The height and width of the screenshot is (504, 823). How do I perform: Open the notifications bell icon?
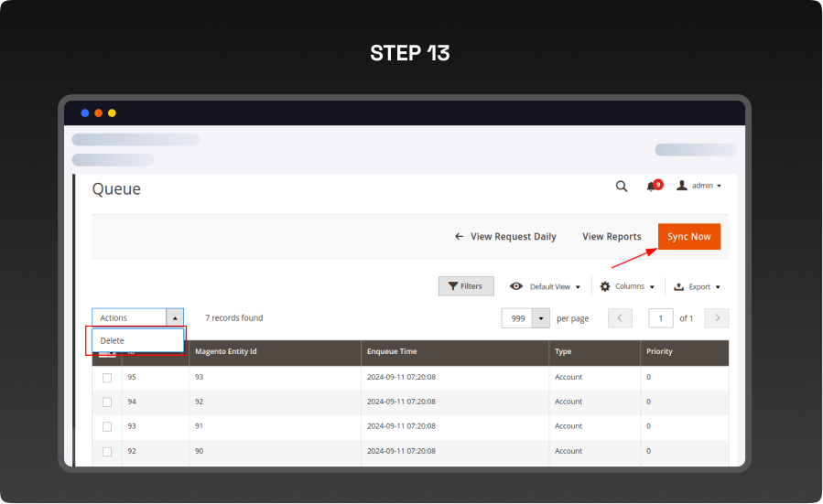(652, 186)
